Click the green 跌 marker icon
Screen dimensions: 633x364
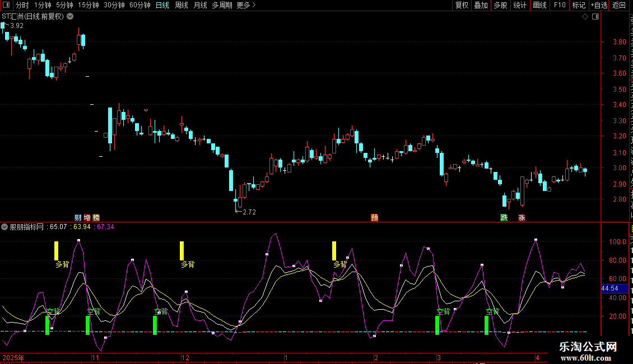tap(504, 217)
